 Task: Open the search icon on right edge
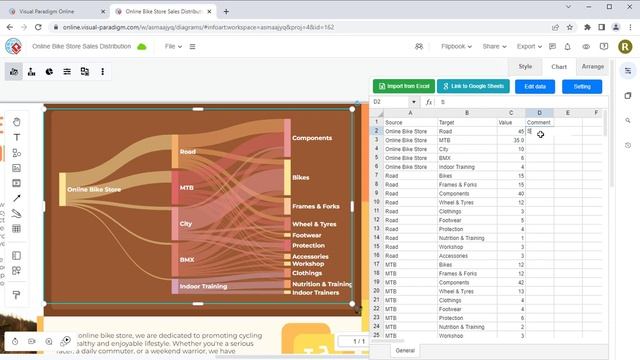tap(628, 120)
